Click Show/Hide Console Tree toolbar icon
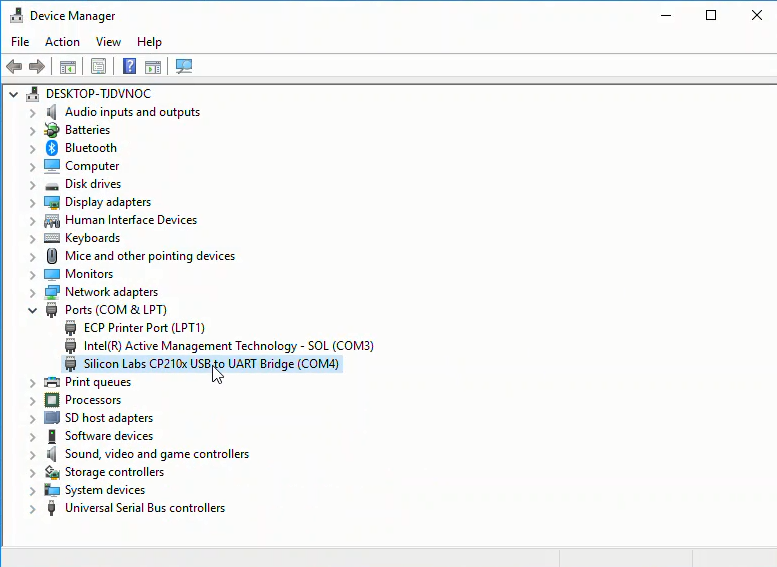Image resolution: width=777 pixels, height=567 pixels. click(67, 66)
